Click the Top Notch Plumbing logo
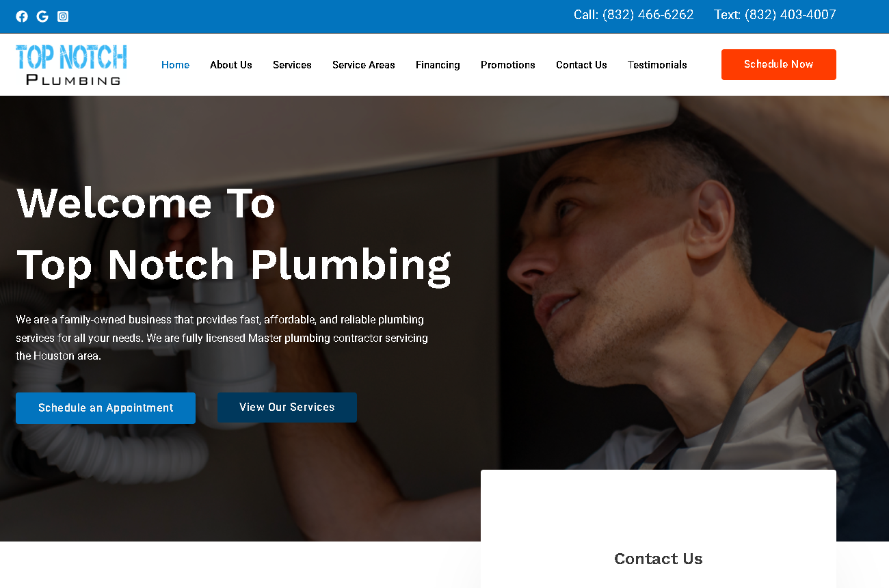 point(71,65)
